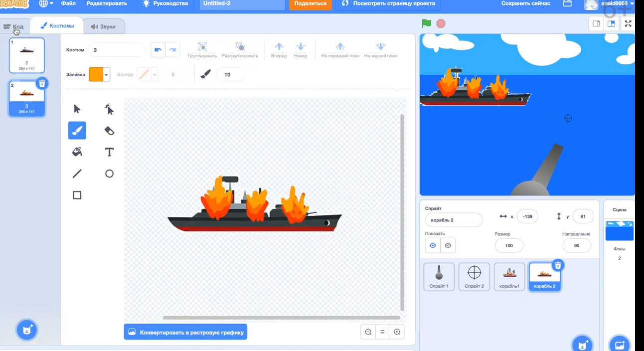Open the choose costume cat button

(27, 330)
